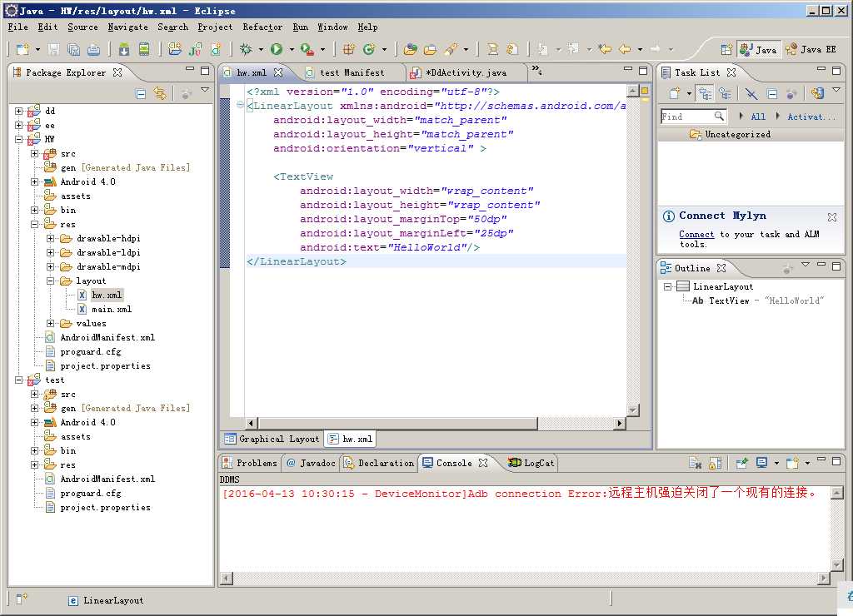
Task: Click the Debug bug icon
Action: click(246, 49)
